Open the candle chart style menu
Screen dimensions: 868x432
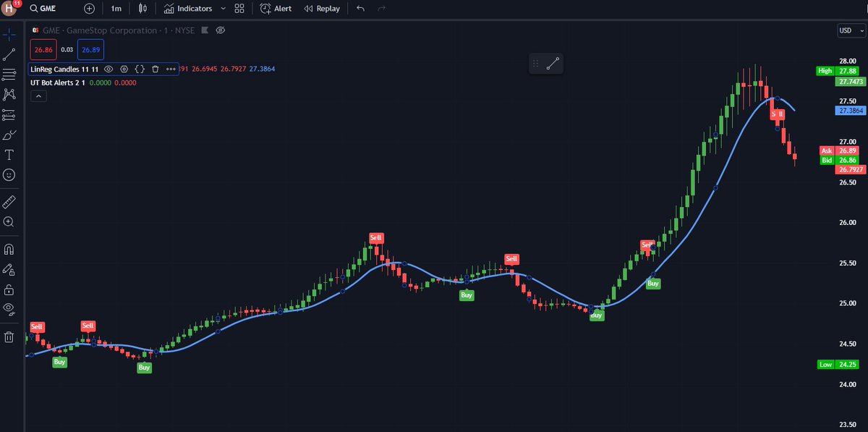point(142,9)
